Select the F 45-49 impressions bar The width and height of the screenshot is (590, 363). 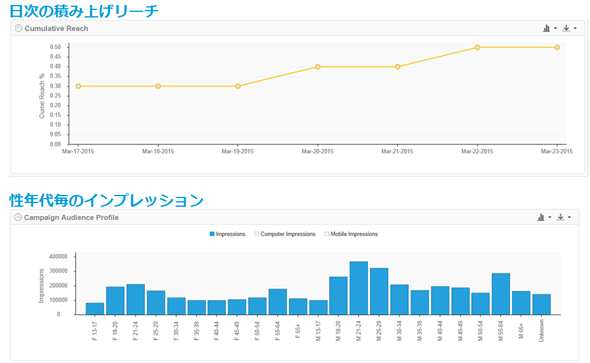tap(237, 307)
